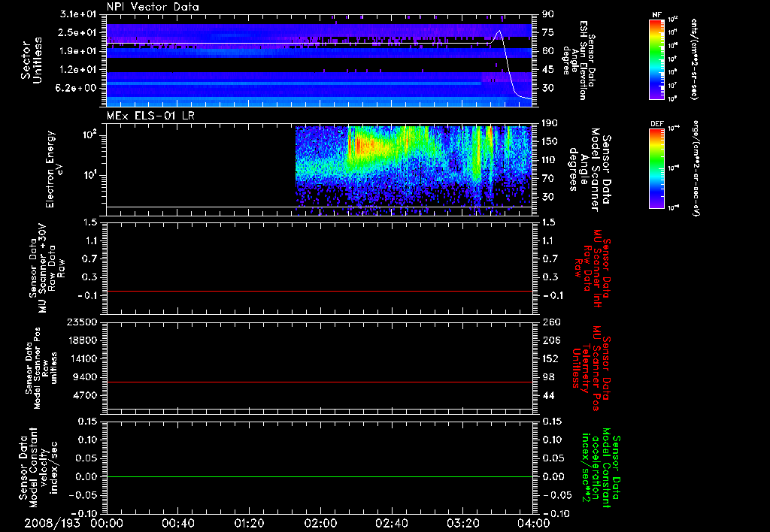The width and height of the screenshot is (770, 532).
Task: Click the 'Sector Unitless' axis label
Action: pos(32,60)
